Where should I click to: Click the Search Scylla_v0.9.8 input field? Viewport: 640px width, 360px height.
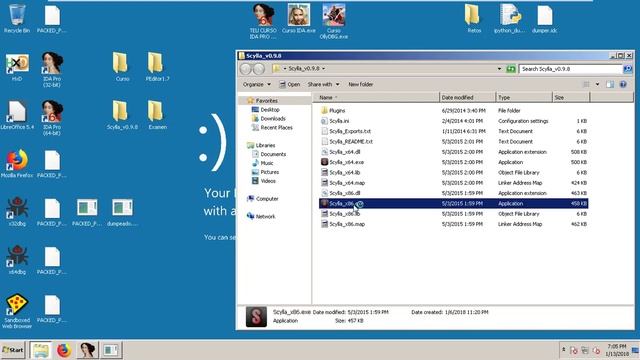(571, 69)
